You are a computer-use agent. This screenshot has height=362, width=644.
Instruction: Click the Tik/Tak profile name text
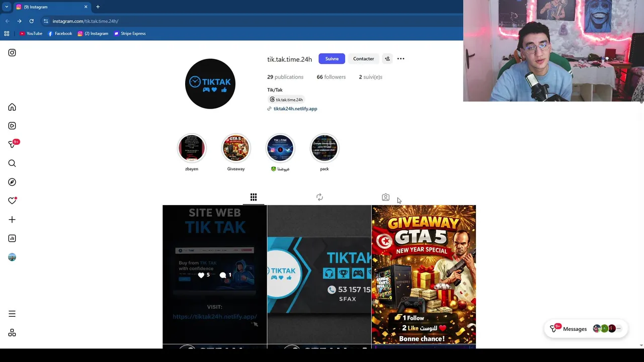275,90
